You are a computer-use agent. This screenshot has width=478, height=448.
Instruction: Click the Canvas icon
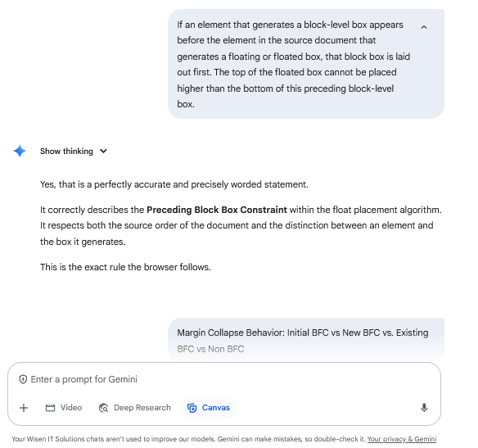[192, 408]
